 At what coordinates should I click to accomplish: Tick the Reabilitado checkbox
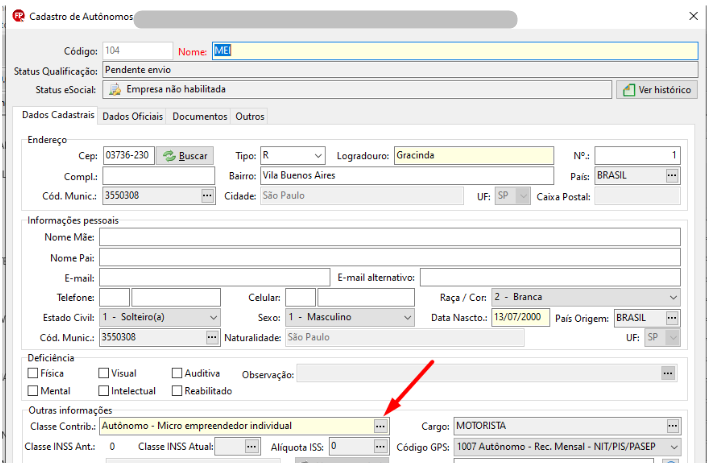pyautogui.click(x=177, y=390)
